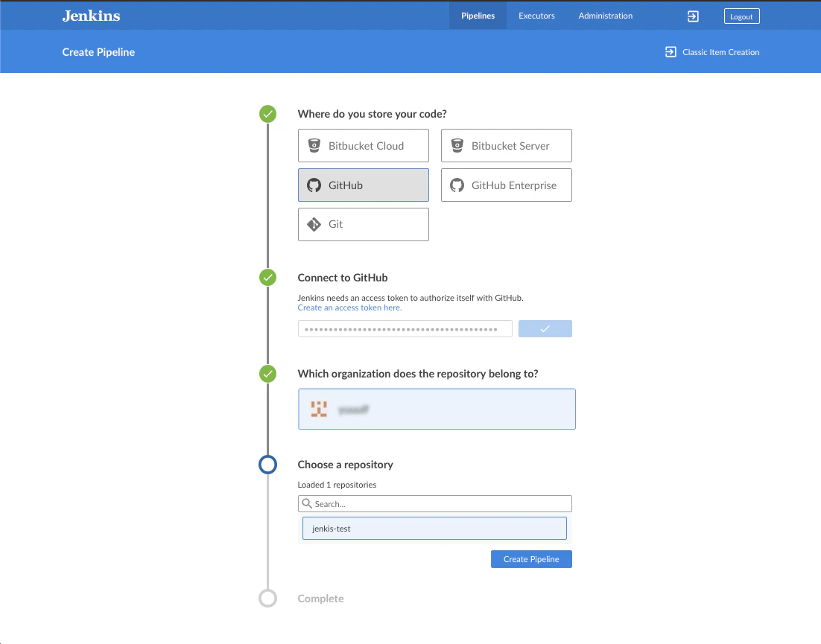Click the Create Pipeline button
The image size is (821, 644).
tap(531, 559)
